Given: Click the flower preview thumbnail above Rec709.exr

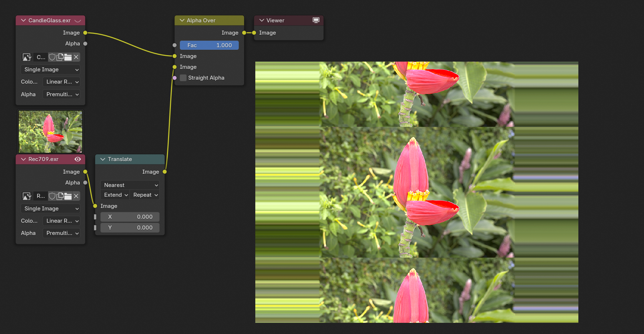Looking at the screenshot, I should (x=50, y=132).
